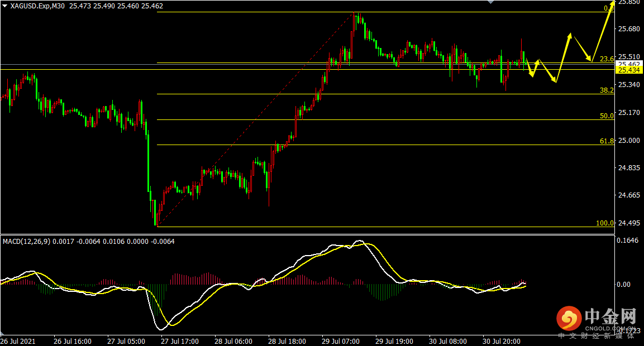The height and width of the screenshot is (346, 644).
Task: Click the 25.680 price scale value
Action: (629, 28)
